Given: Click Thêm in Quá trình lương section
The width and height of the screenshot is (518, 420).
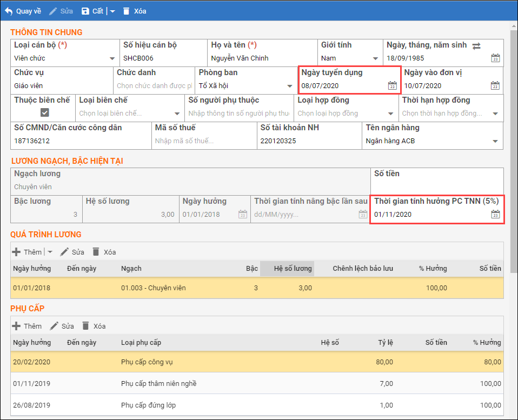Looking at the screenshot, I should point(27,252).
